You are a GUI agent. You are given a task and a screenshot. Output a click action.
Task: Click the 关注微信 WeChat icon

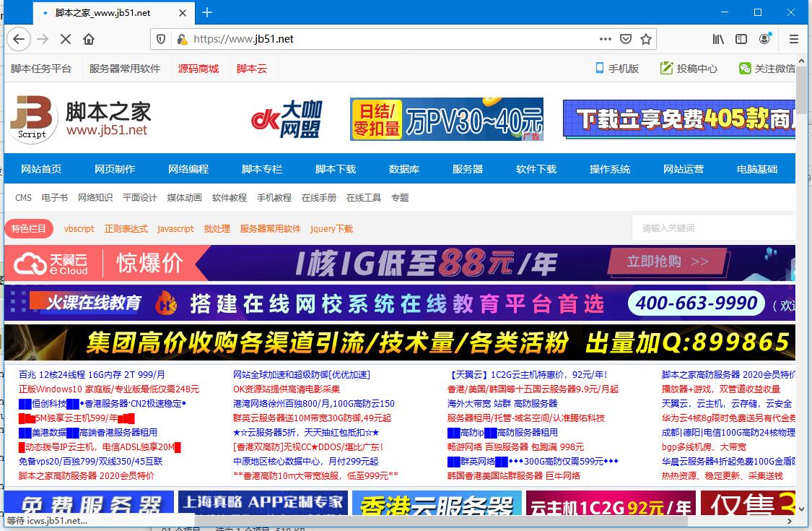[x=745, y=68]
